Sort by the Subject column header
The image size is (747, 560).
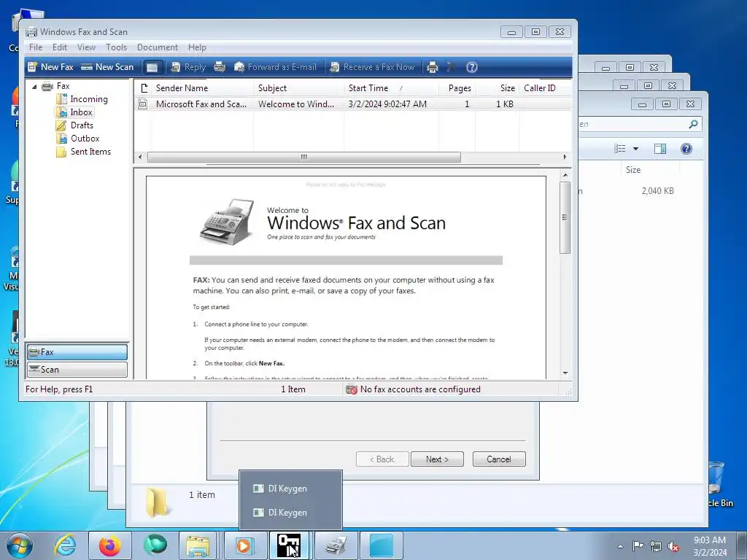coord(298,88)
